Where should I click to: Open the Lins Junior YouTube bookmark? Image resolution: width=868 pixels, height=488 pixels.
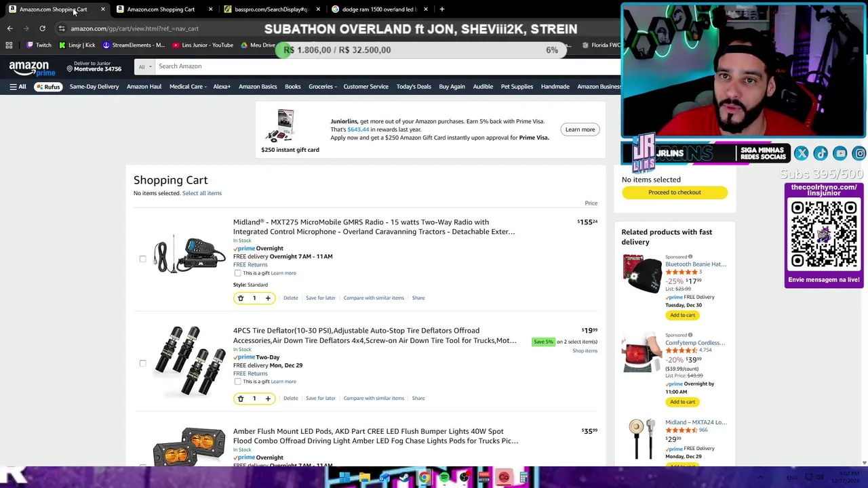pos(203,45)
